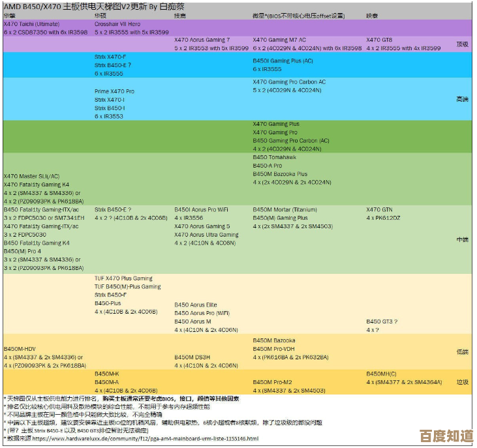Click the X470 GT8 entry
The height and width of the screenshot is (448, 477).
tap(379, 40)
